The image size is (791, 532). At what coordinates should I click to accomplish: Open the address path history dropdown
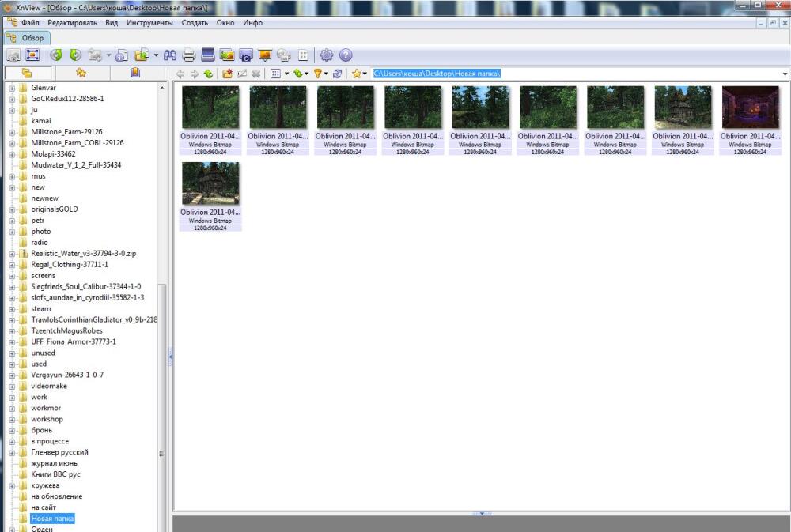point(785,74)
